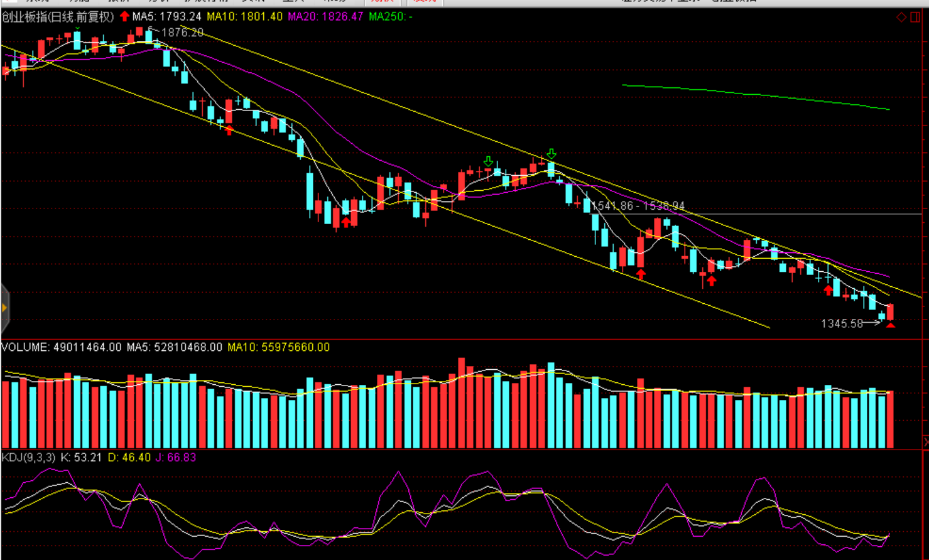Click the MA10 value label in header
929x560 pixels.
(x=244, y=17)
